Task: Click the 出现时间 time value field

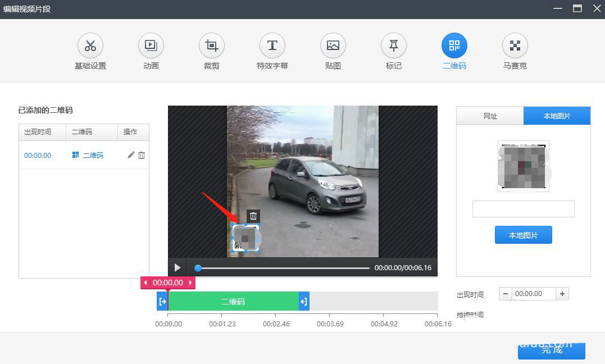Action: tap(534, 294)
